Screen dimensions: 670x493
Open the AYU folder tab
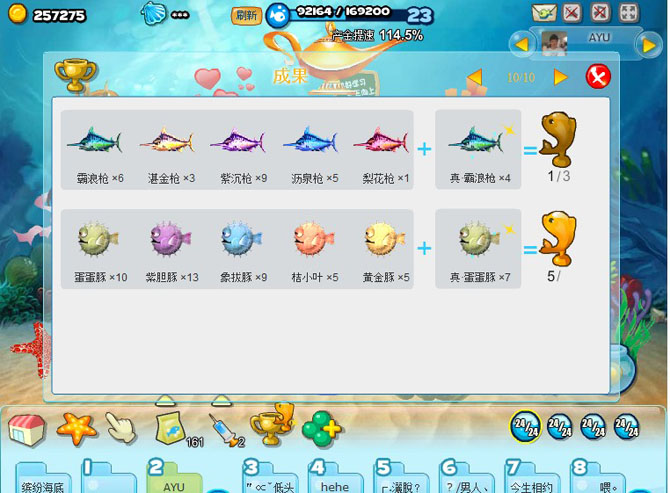(x=174, y=477)
